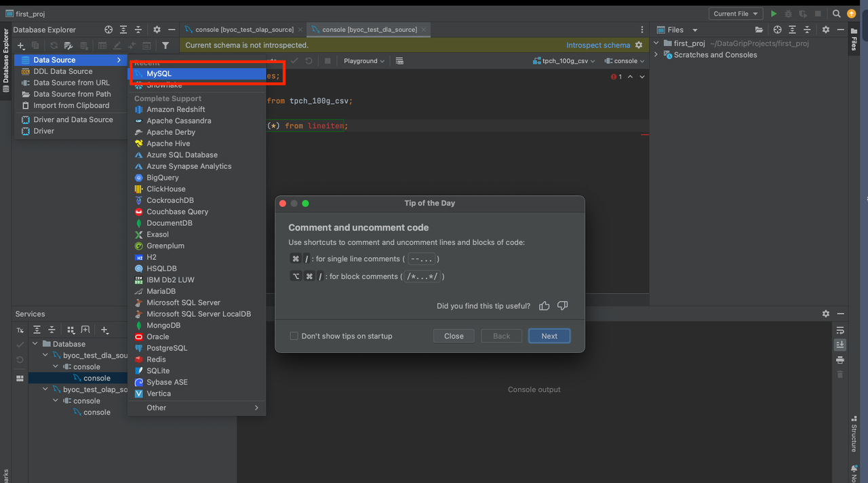Click the introspection settings gear in yellow banner
The height and width of the screenshot is (483, 868).
point(638,45)
